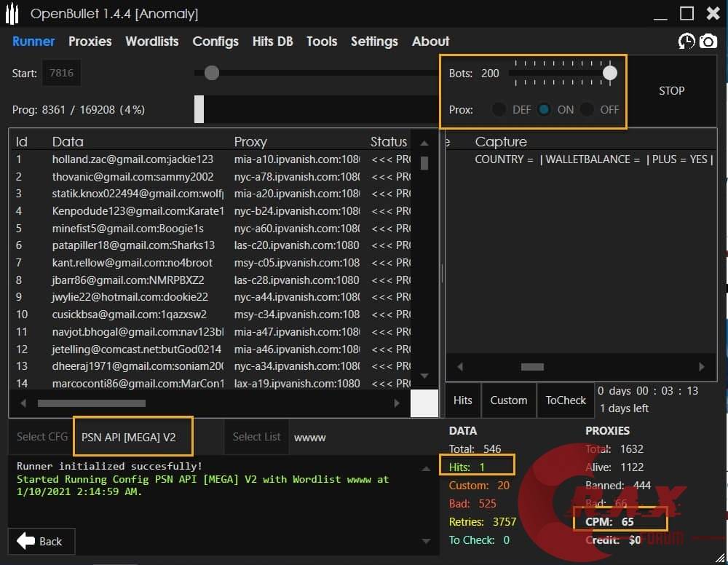This screenshot has width=728, height=565.
Task: Click the '1 days left' text
Action: coord(624,408)
